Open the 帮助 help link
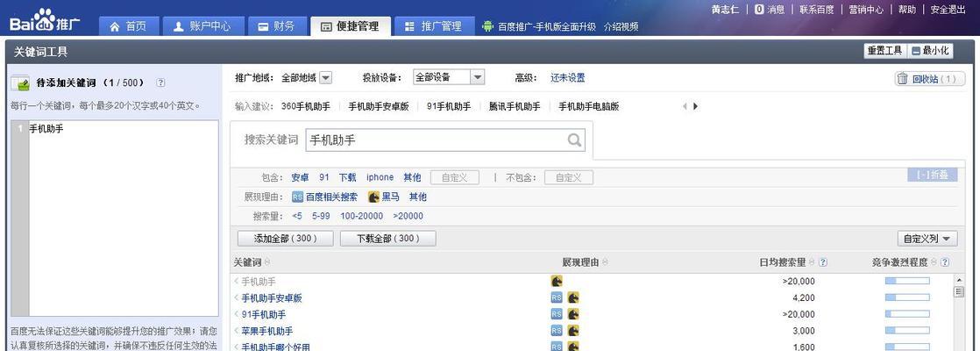The width and height of the screenshot is (980, 351). point(907,10)
